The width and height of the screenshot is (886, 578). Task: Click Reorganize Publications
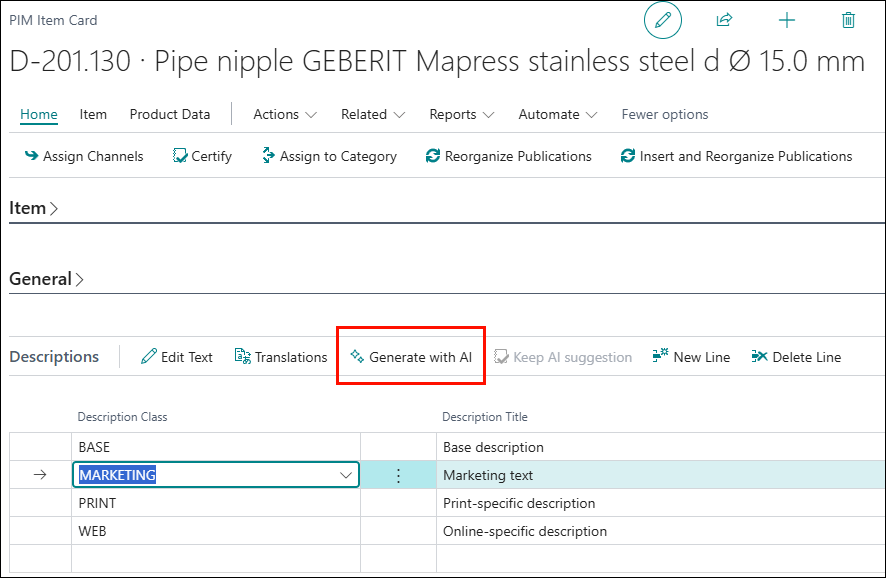509,156
